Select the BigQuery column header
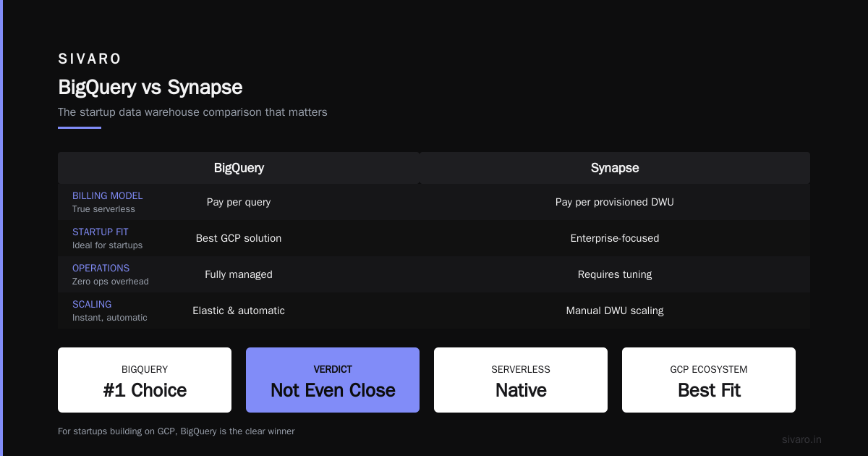868x456 pixels. coord(239,168)
